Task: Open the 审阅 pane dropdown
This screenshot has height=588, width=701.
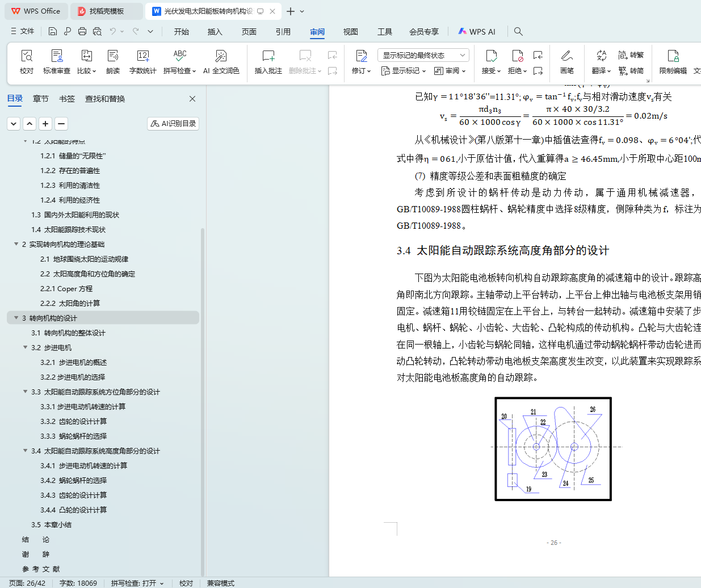Action: point(450,71)
